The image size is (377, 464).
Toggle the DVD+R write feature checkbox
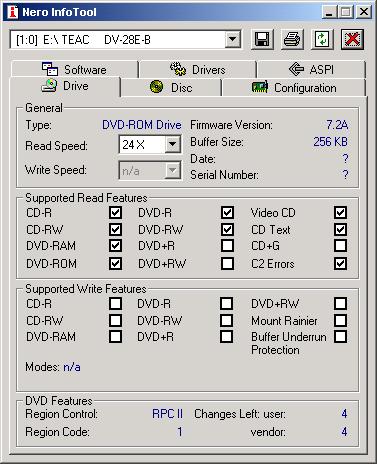coord(227,336)
